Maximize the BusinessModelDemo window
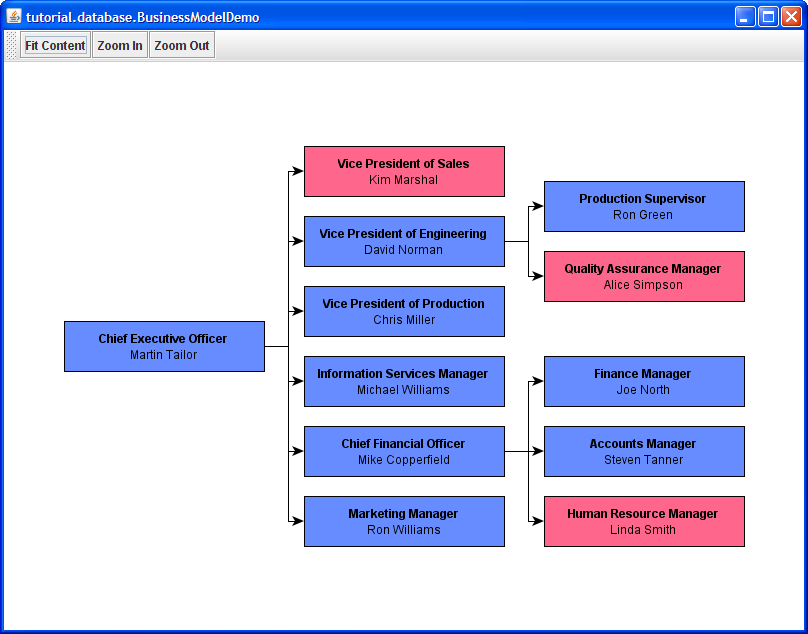 pos(768,16)
